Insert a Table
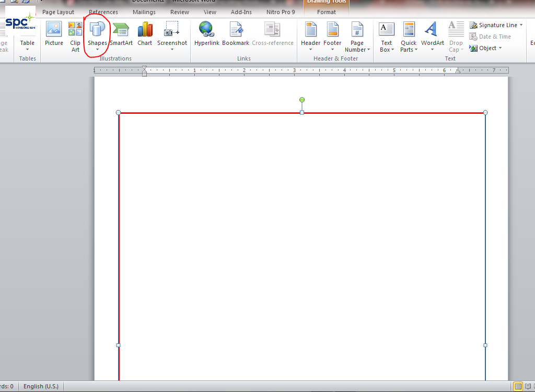 (27, 37)
